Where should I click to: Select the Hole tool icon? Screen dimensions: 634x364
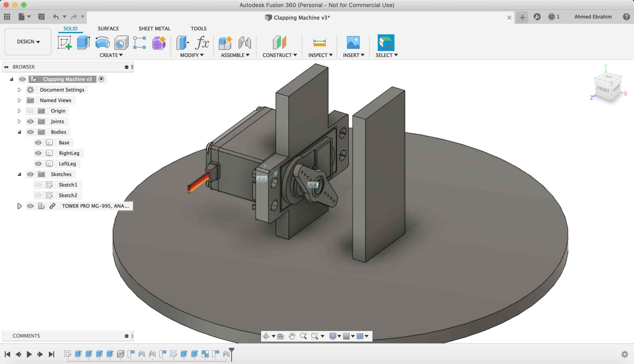point(121,42)
